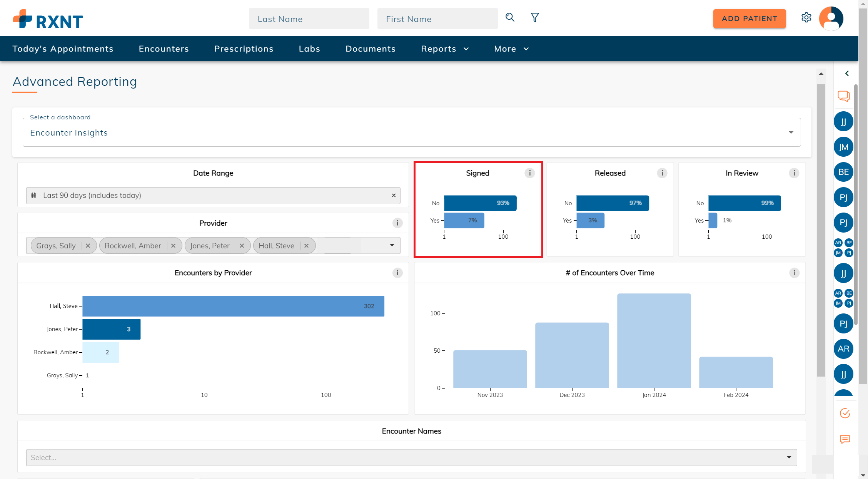Click the Released No 97% bar
The image size is (868, 479).
(x=613, y=203)
